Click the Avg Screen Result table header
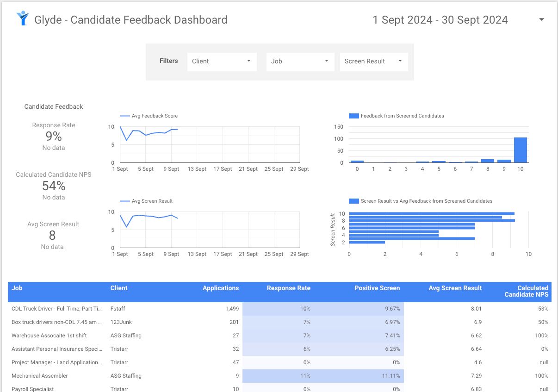The height and width of the screenshot is (392, 558). coord(455,288)
